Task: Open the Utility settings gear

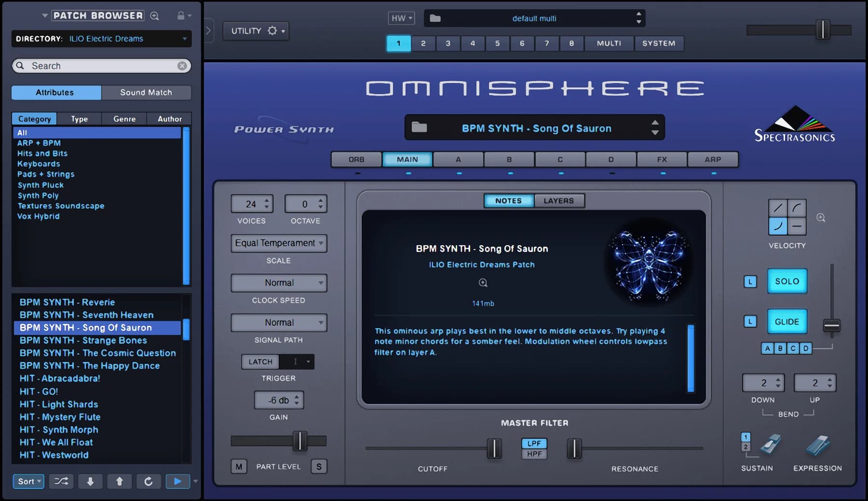Action: 273,30
